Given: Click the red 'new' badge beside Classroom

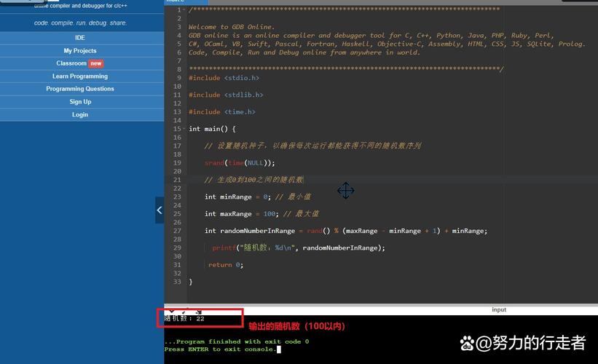Looking at the screenshot, I should [95, 63].
